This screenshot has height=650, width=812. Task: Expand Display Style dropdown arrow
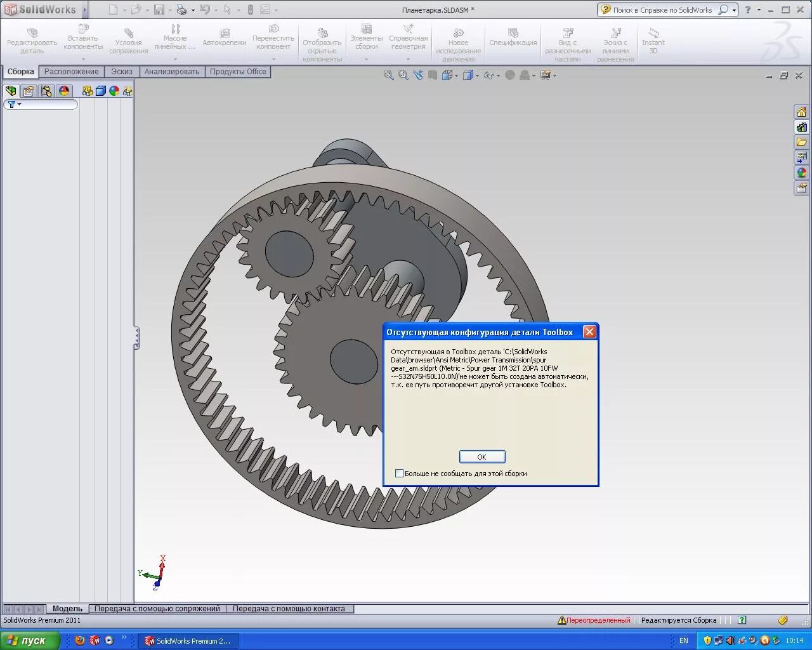click(477, 76)
